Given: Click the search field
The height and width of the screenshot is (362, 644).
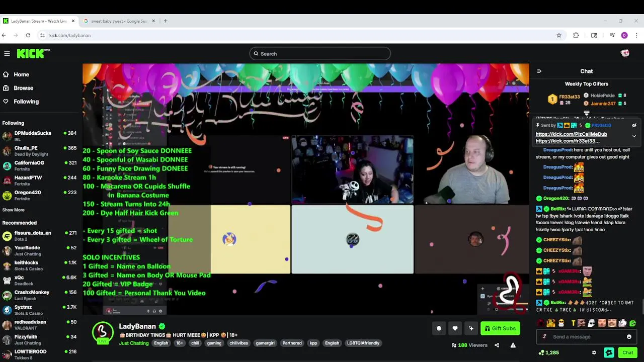Looking at the screenshot, I should 320,54.
